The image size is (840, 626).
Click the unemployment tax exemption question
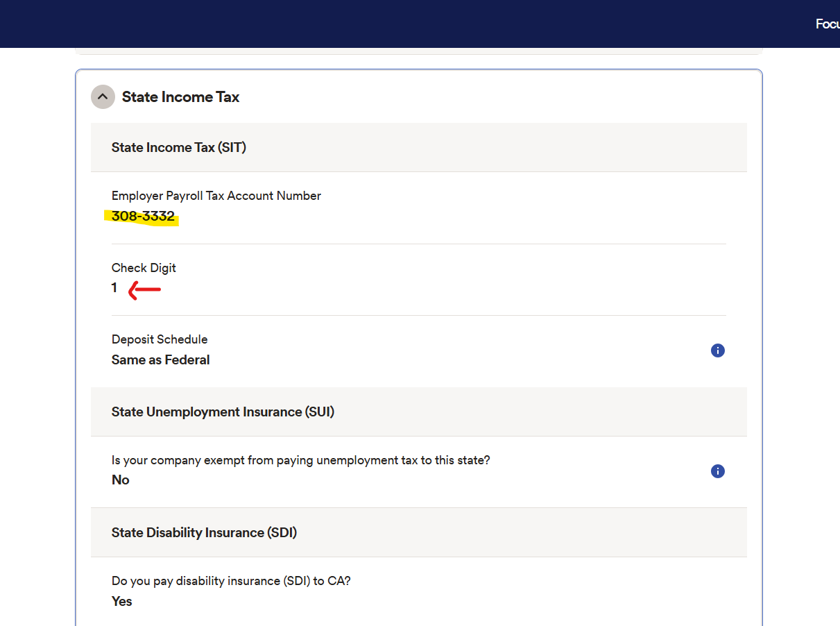point(300,460)
